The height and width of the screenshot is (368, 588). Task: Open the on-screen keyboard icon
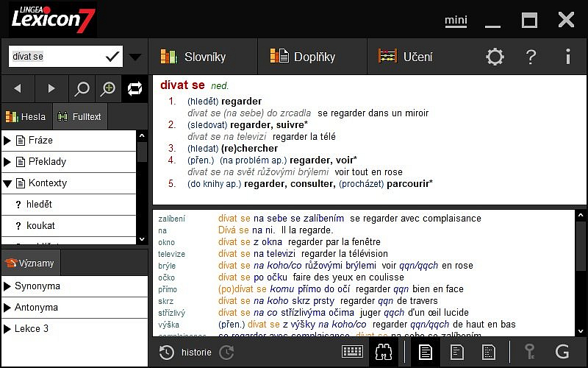(353, 353)
